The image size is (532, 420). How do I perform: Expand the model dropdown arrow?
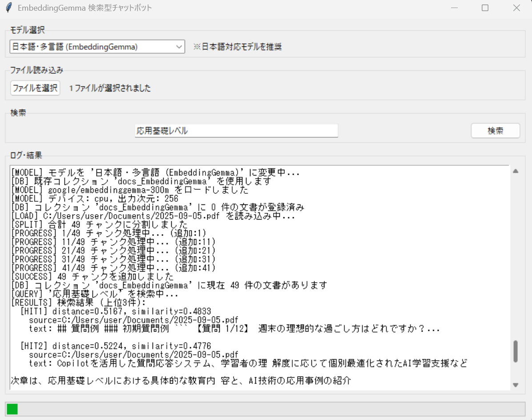179,47
